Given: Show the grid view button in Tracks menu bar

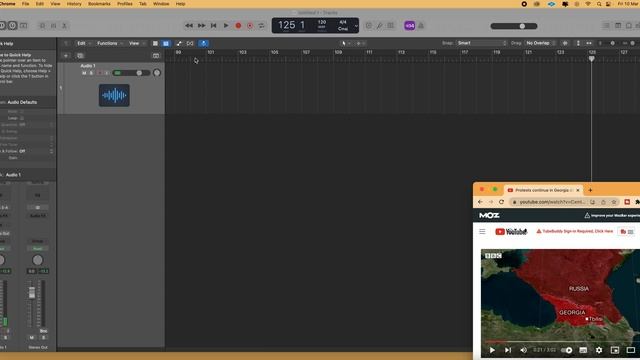Looking at the screenshot, I should [x=155, y=43].
